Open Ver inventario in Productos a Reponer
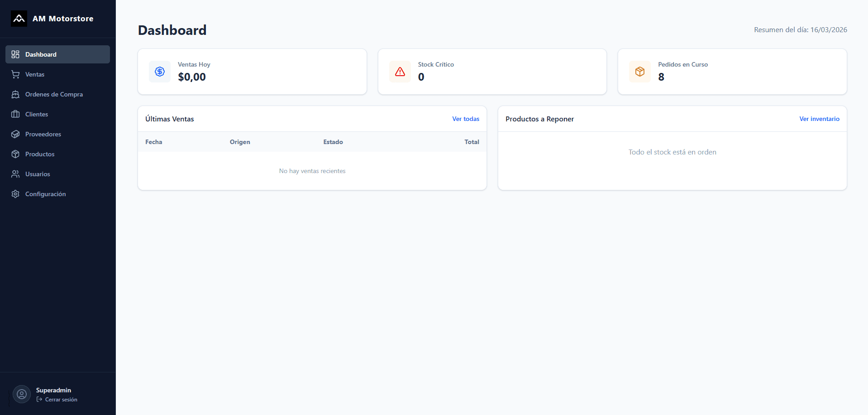Image resolution: width=868 pixels, height=415 pixels. tap(819, 119)
